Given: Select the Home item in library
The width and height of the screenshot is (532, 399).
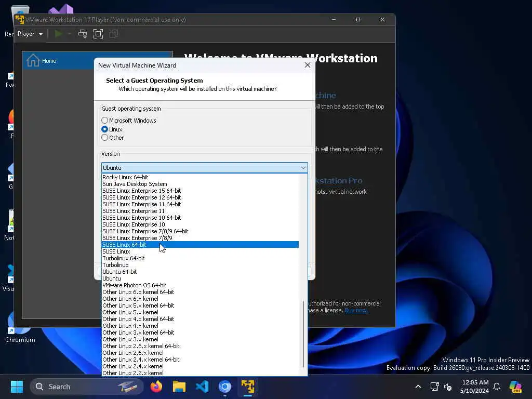Looking at the screenshot, I should (x=98, y=61).
